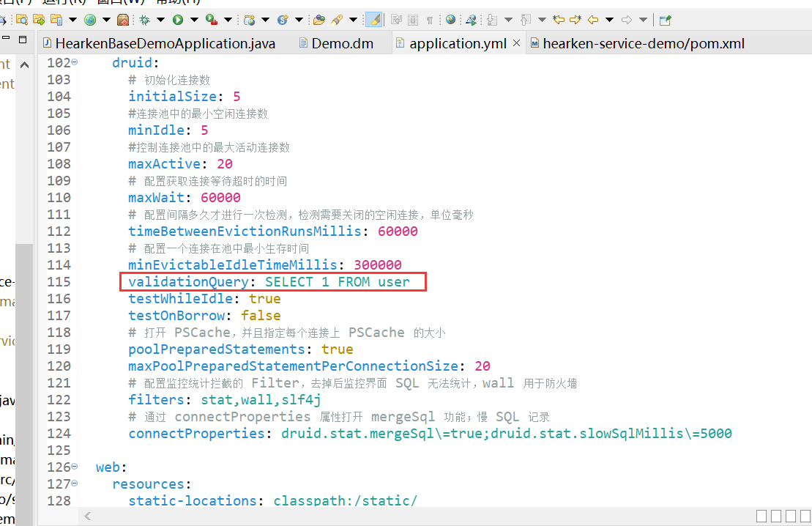Navigate forward with right arrow icon
The height and width of the screenshot is (526, 812).
[x=627, y=20]
